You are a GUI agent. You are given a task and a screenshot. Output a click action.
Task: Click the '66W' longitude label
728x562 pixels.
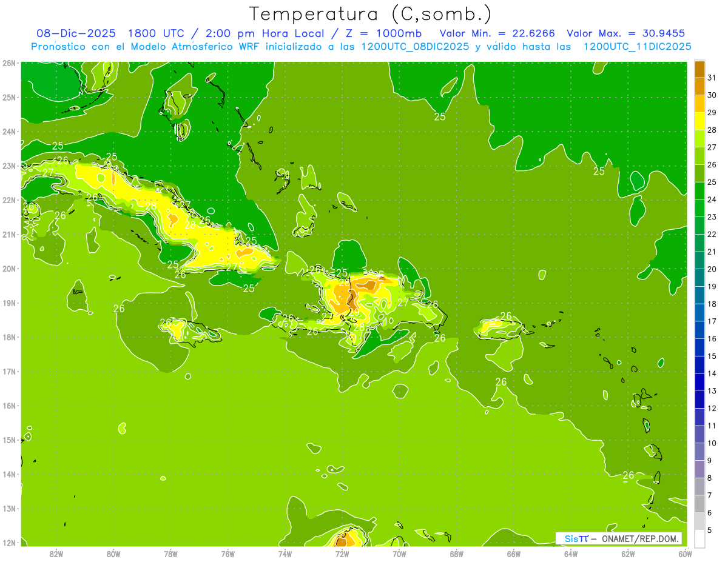pyautogui.click(x=514, y=554)
